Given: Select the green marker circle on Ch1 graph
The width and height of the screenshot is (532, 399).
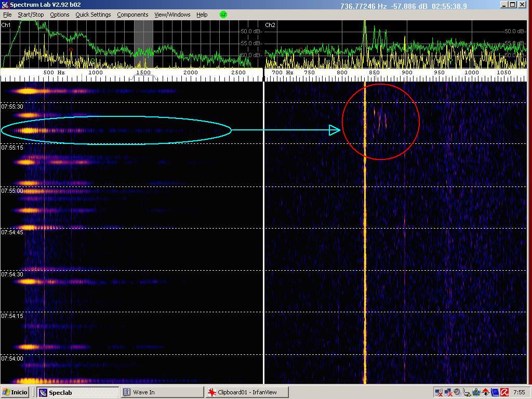Looking at the screenshot, I should click(92, 61).
